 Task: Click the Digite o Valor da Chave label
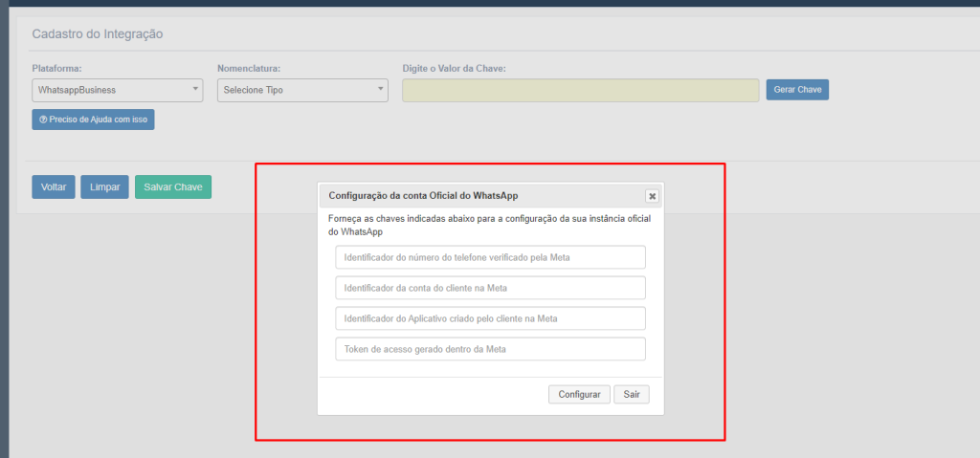(x=454, y=68)
